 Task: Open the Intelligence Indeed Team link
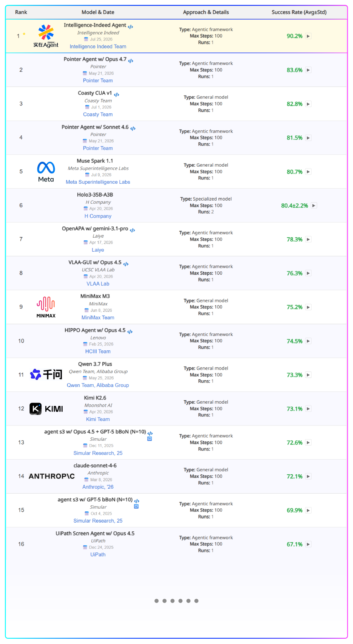click(98, 46)
